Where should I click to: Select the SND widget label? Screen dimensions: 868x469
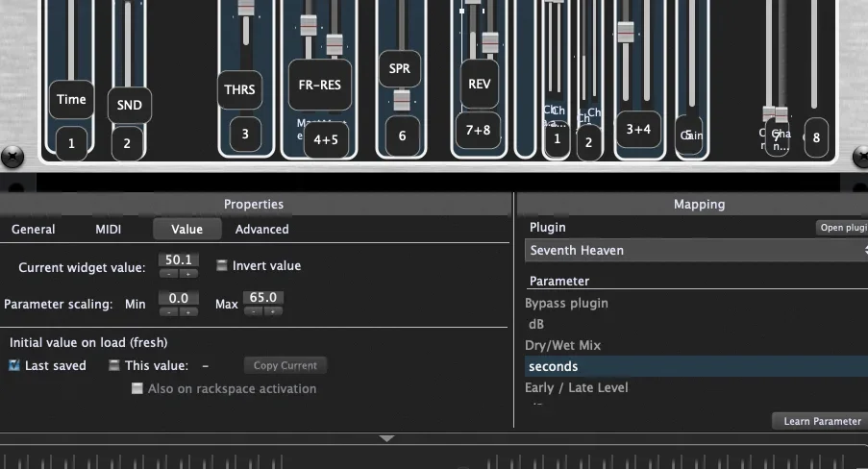click(x=129, y=105)
